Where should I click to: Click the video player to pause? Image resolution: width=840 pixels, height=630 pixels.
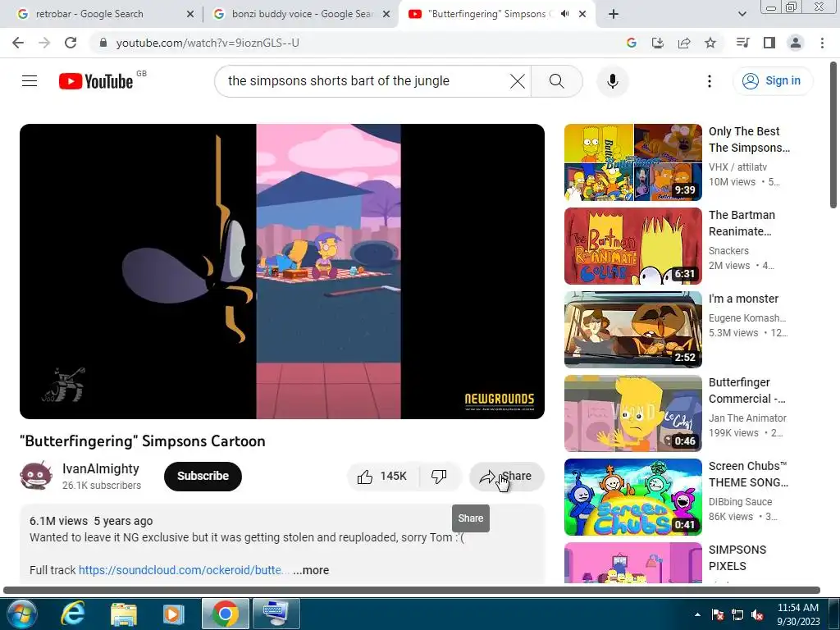(282, 271)
